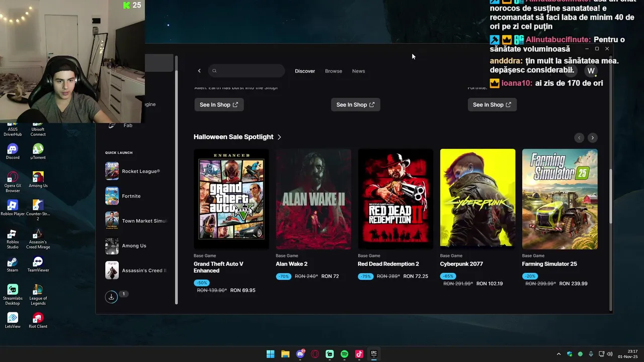Open Discord from the taskbar

pyautogui.click(x=300, y=354)
